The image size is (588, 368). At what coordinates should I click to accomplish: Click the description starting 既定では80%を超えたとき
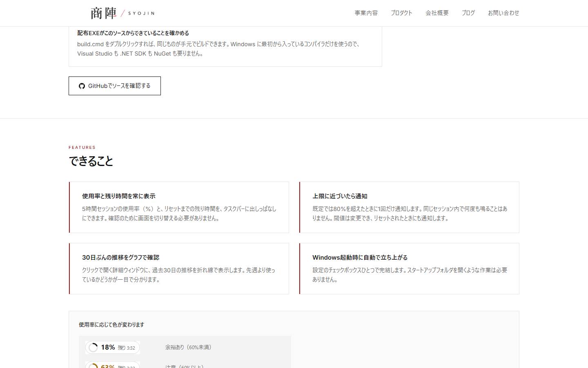coord(410,213)
